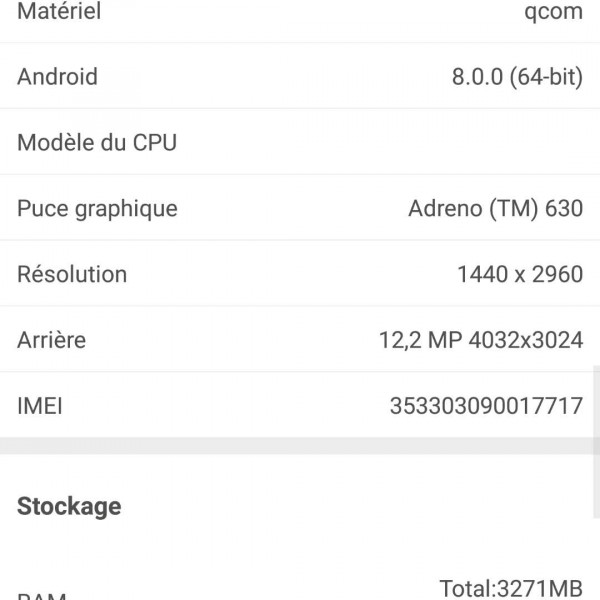The image size is (600, 600).
Task: Click the gray divider above Stockage
Action: click(300, 446)
